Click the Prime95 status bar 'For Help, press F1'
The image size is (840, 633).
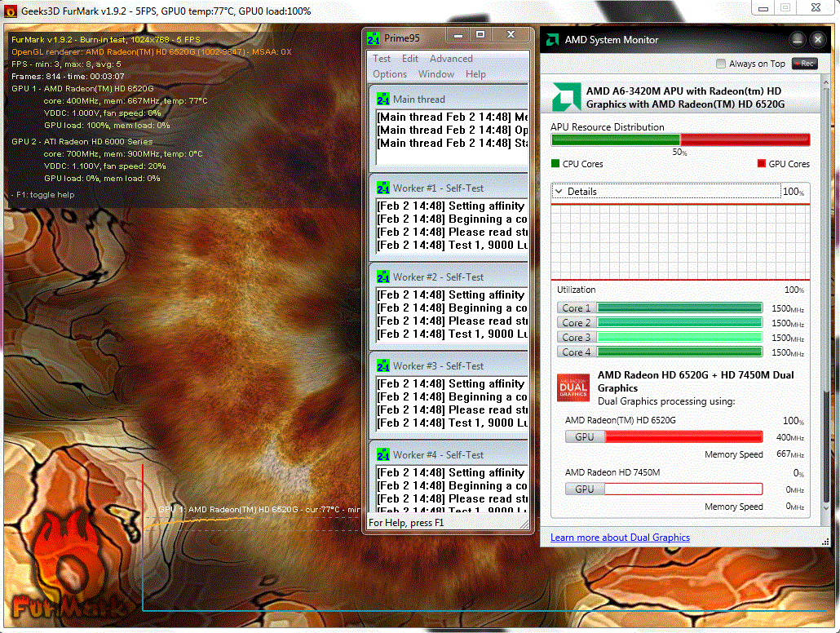[x=406, y=523]
